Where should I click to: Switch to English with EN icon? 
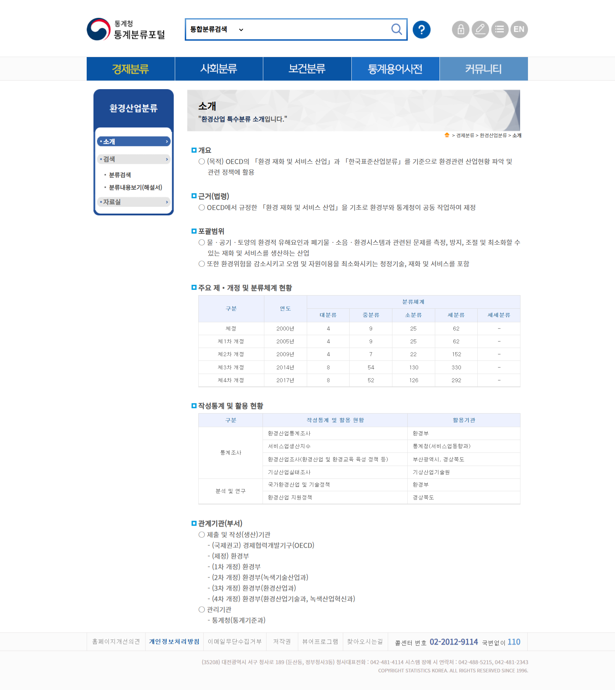tap(519, 30)
